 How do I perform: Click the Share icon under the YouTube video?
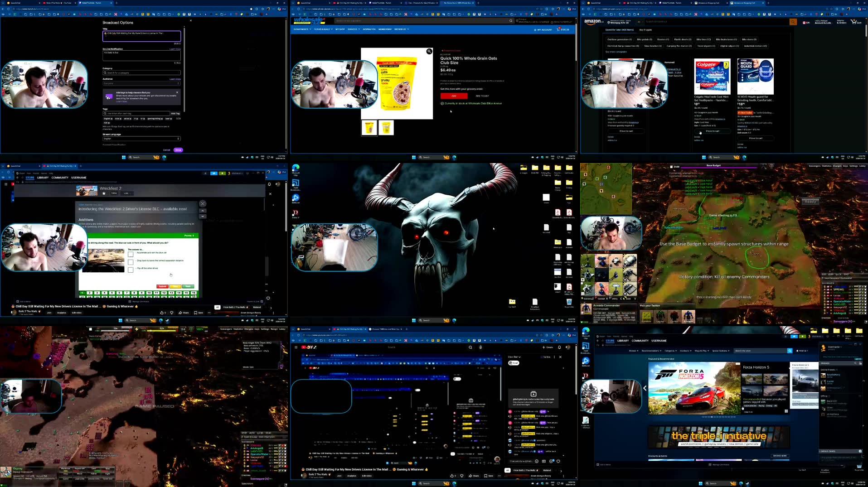tap(473, 476)
